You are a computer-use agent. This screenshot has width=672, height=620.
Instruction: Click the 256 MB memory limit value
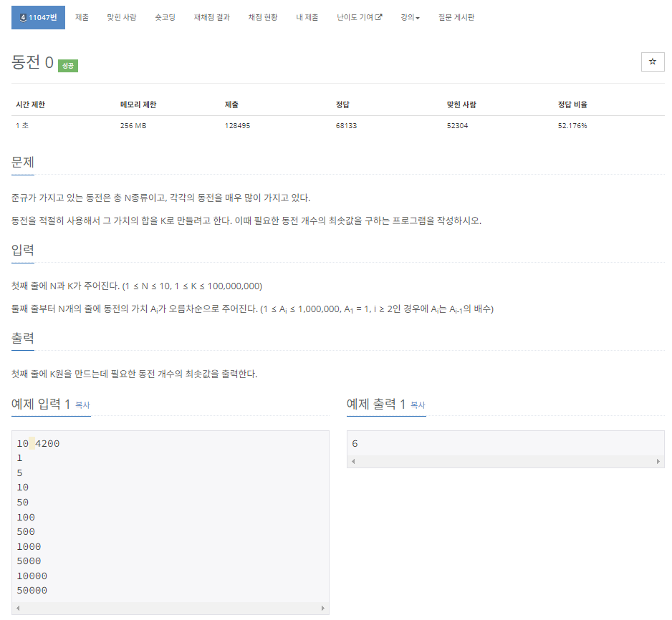[133, 126]
